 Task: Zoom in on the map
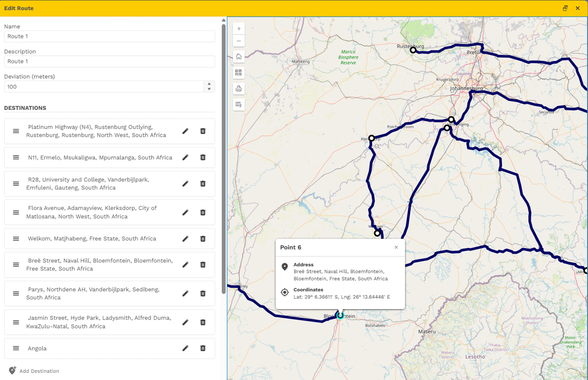tap(239, 29)
